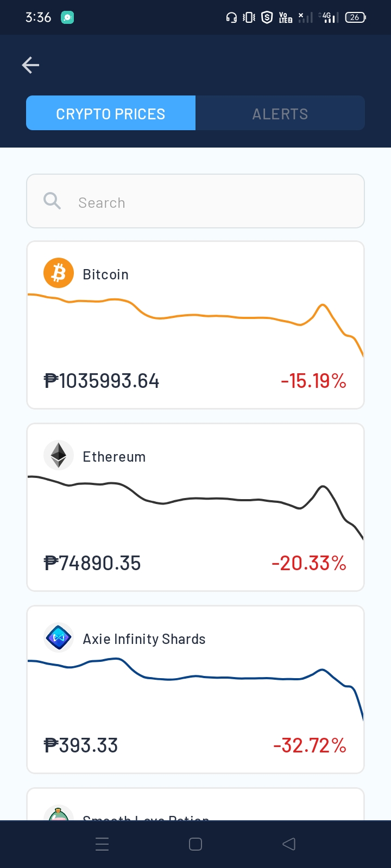Image resolution: width=391 pixels, height=868 pixels.
Task: Click the Axie Infinity Shards logo icon
Action: tap(59, 637)
